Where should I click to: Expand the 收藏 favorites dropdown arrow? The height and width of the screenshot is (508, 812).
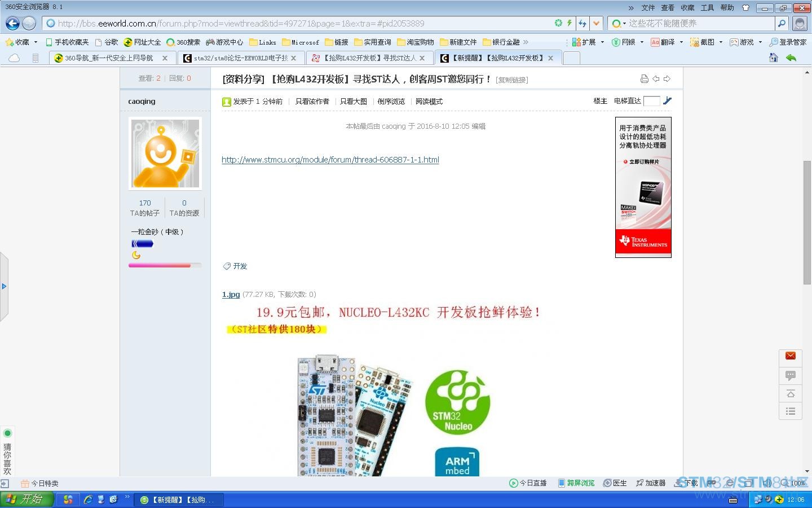(x=36, y=42)
